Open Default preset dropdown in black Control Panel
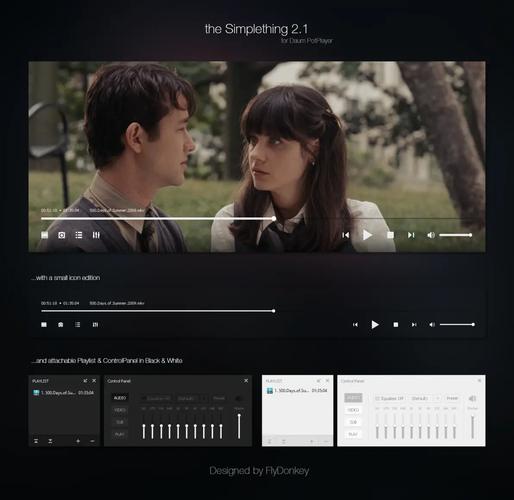 (x=192, y=398)
